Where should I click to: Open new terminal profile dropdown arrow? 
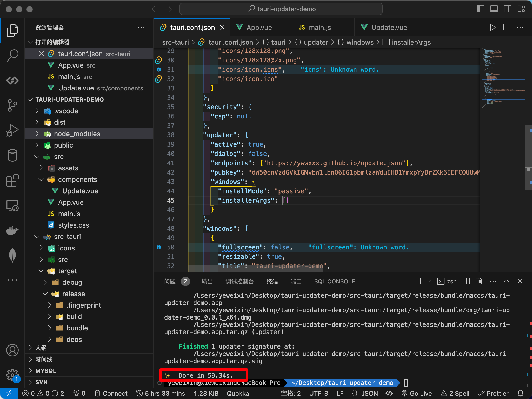point(429,281)
